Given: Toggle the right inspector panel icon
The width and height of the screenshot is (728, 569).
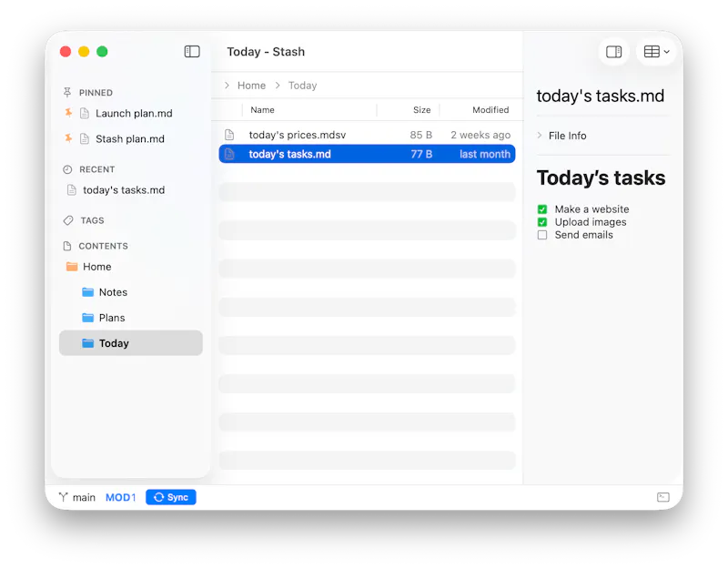Looking at the screenshot, I should click(613, 52).
